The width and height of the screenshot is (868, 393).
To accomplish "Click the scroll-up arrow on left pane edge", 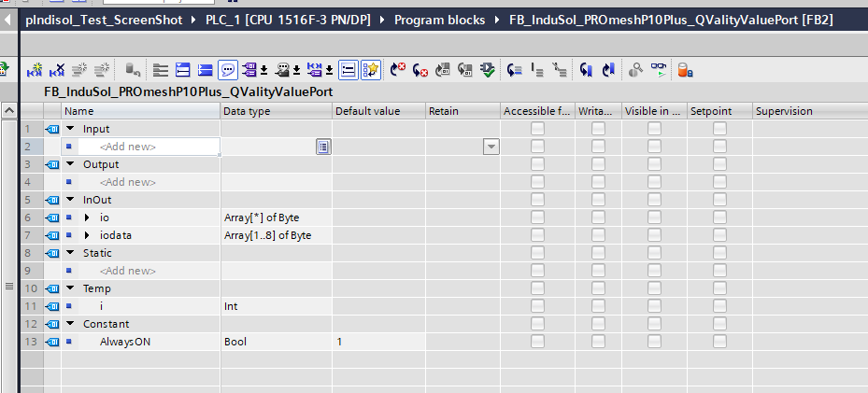I will coord(8,111).
